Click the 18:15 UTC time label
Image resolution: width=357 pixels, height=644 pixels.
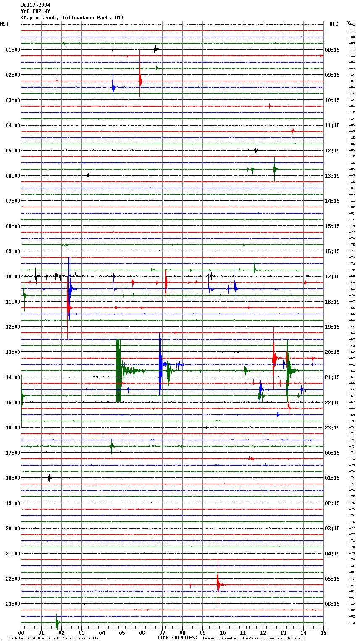click(332, 302)
